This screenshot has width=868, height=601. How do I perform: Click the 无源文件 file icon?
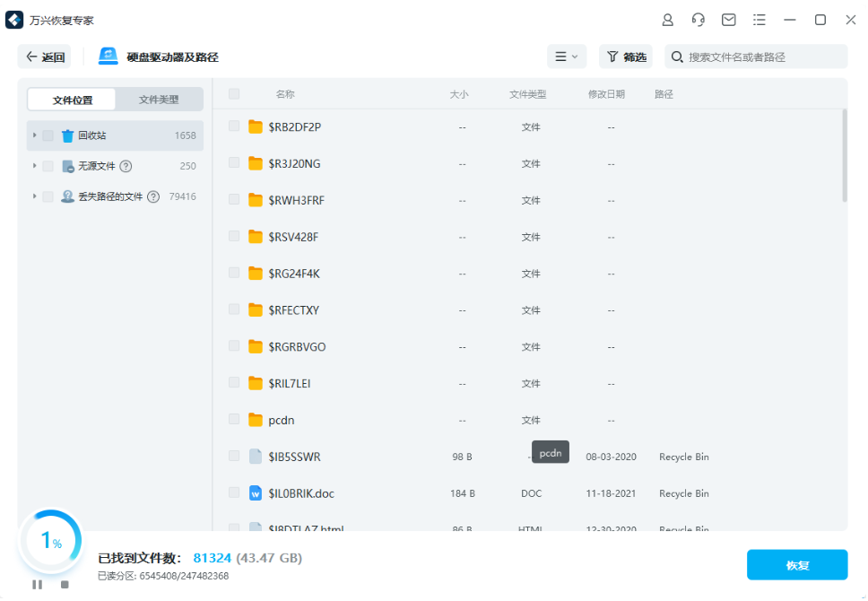tap(67, 166)
